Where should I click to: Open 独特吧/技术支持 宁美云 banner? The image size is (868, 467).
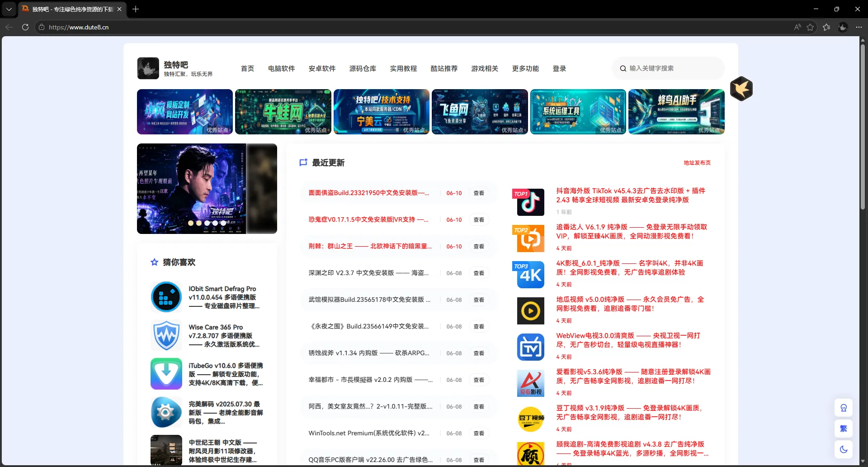click(x=382, y=112)
